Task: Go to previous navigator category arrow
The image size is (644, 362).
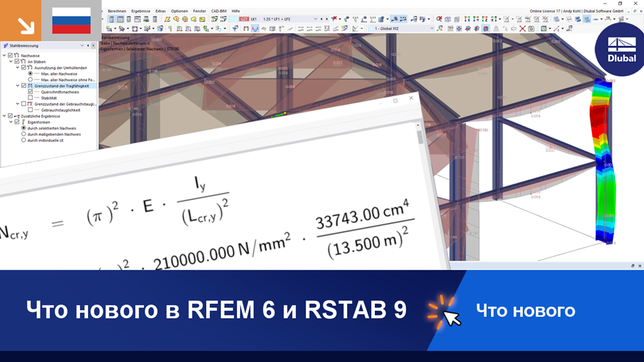Action: 87,45
